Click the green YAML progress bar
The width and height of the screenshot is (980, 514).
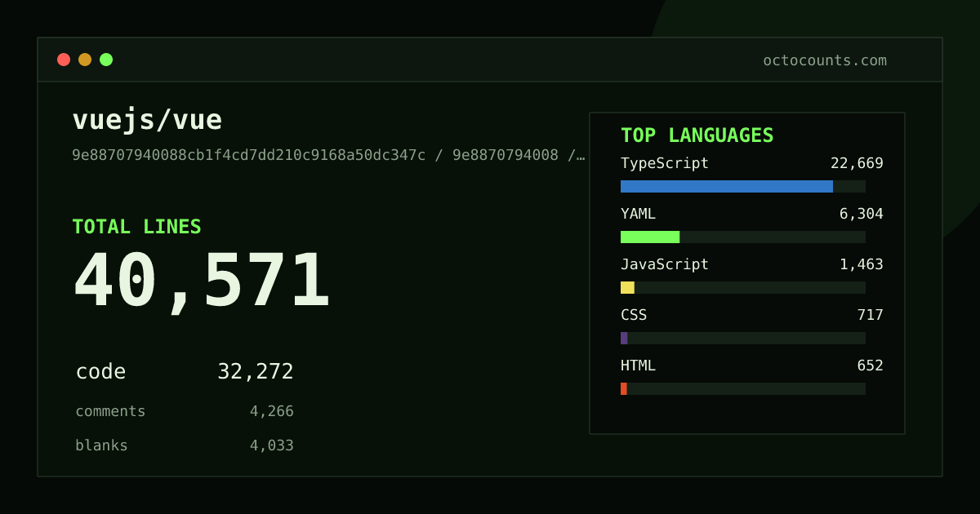650,237
